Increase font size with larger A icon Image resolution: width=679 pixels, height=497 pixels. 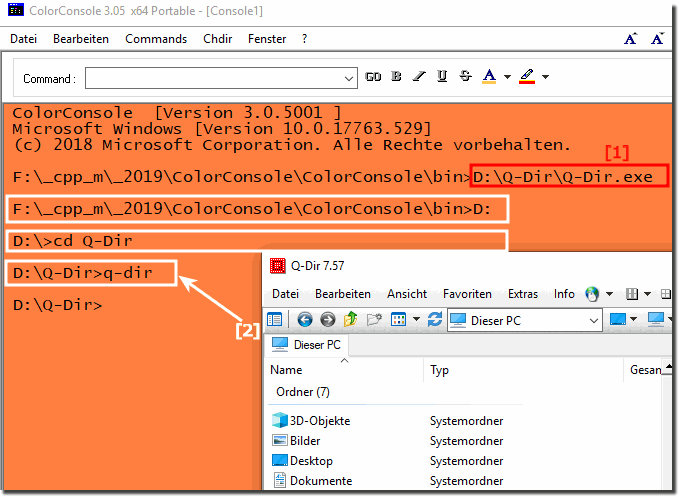[x=630, y=39]
